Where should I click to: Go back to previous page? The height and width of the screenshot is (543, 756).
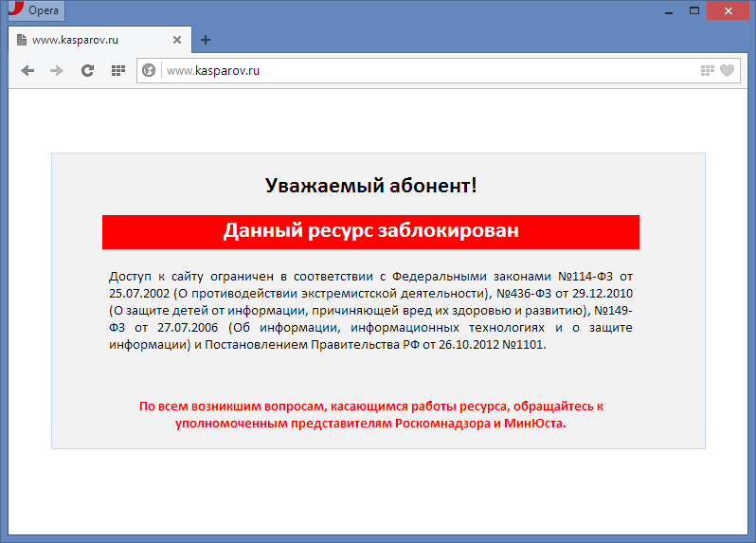tap(27, 71)
